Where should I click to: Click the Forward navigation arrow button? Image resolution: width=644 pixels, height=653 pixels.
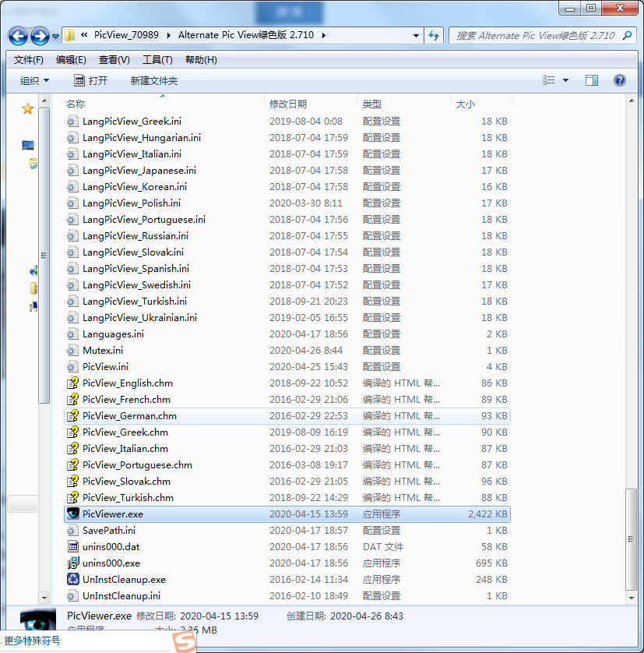40,36
